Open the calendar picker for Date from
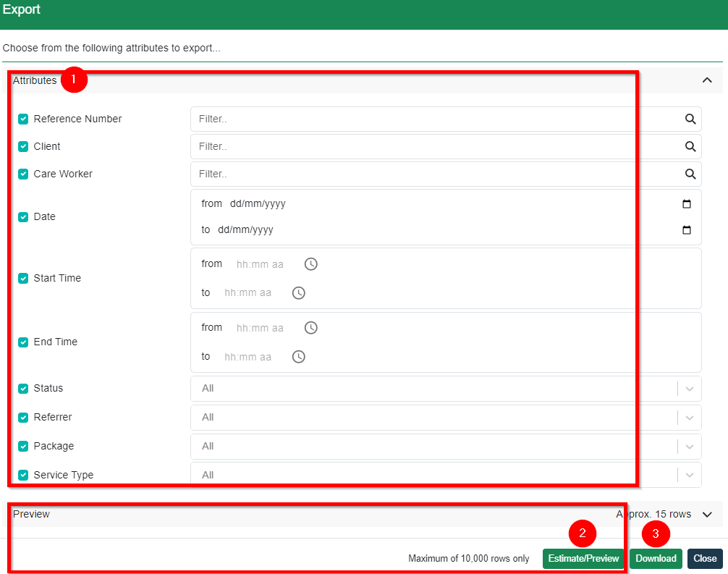Image resolution: width=728 pixels, height=574 pixels. click(x=686, y=203)
